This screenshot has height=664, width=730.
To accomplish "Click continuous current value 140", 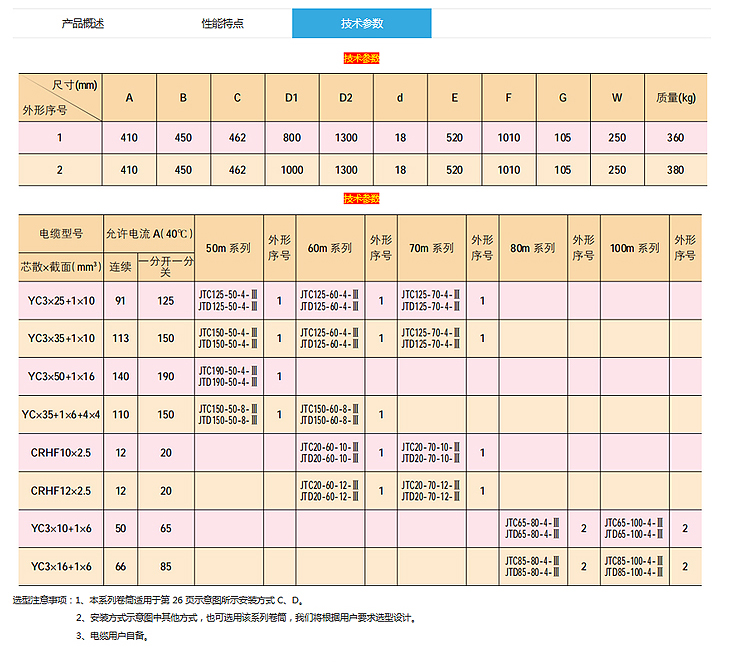I will (121, 376).
